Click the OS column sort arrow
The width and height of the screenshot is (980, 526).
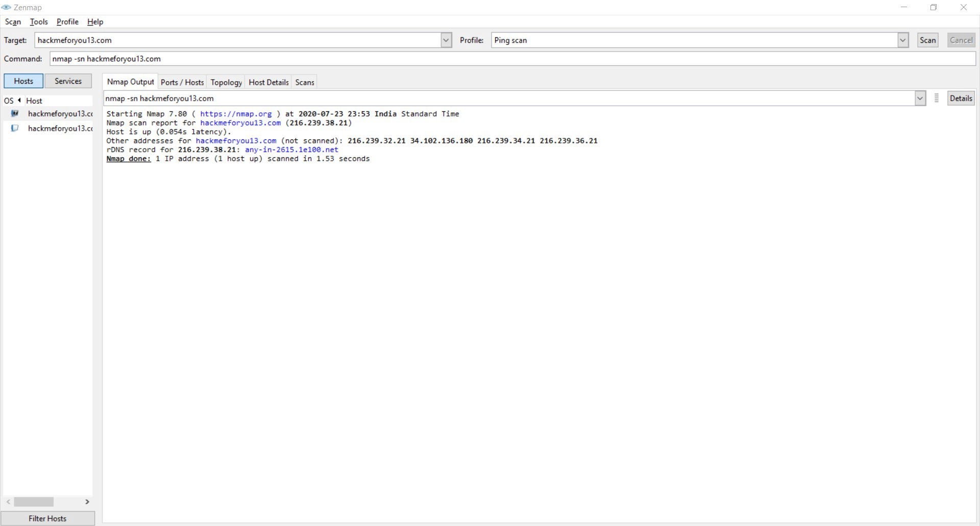(19, 100)
